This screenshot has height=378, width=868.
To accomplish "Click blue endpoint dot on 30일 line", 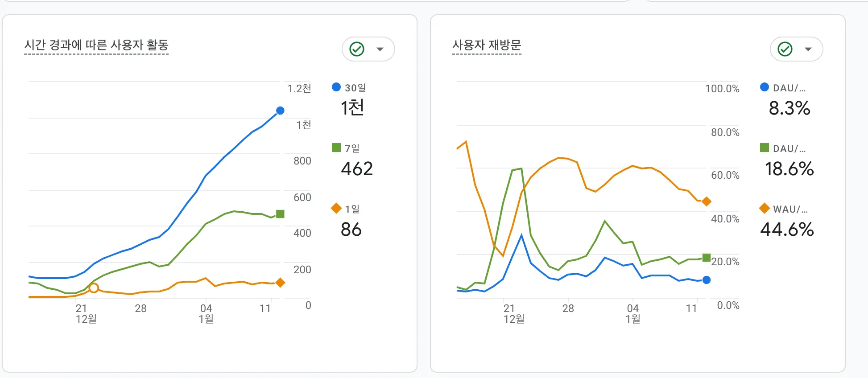I will coord(280,111).
